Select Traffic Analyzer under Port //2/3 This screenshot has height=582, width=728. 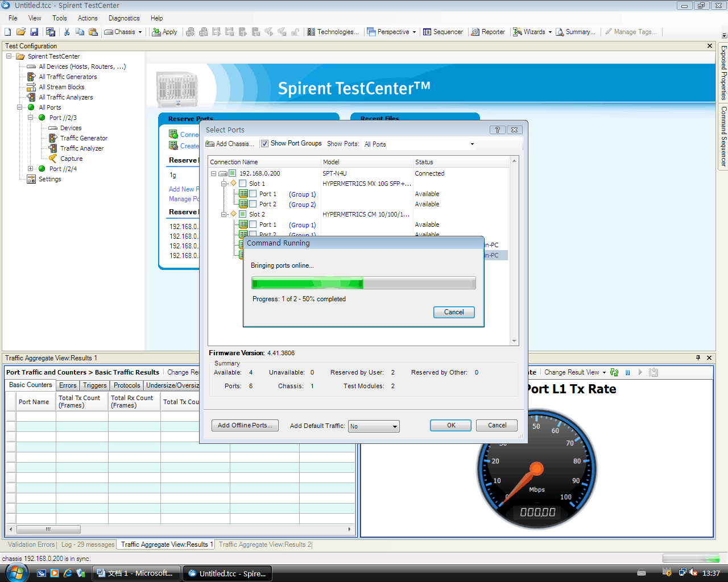point(82,148)
